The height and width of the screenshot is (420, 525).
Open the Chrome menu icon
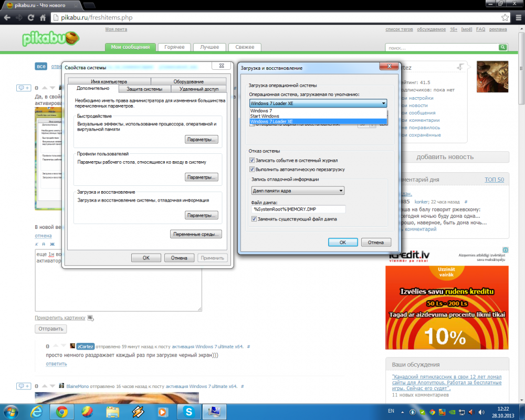click(x=518, y=18)
